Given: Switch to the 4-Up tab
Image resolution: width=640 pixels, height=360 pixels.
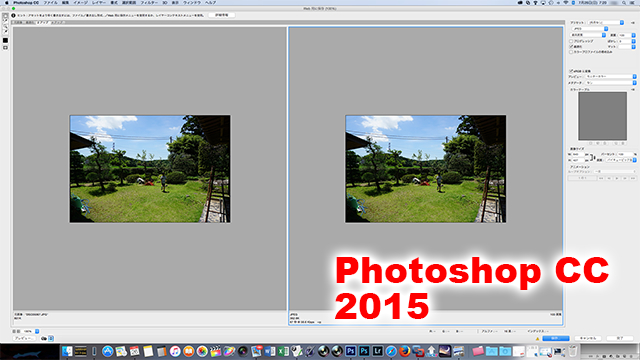Looking at the screenshot, I should (x=58, y=23).
